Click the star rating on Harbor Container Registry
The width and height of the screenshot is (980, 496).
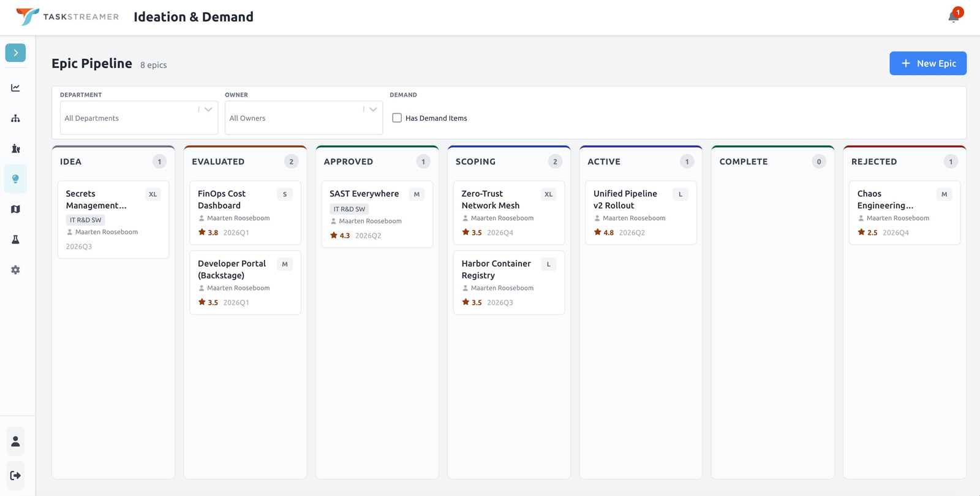click(472, 302)
